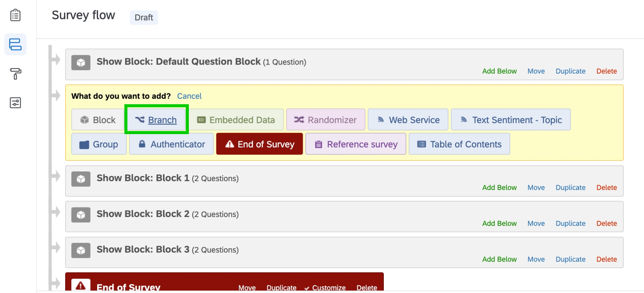Click the End of Survey warning icon
This screenshot has height=293, width=644.
tap(81, 286)
